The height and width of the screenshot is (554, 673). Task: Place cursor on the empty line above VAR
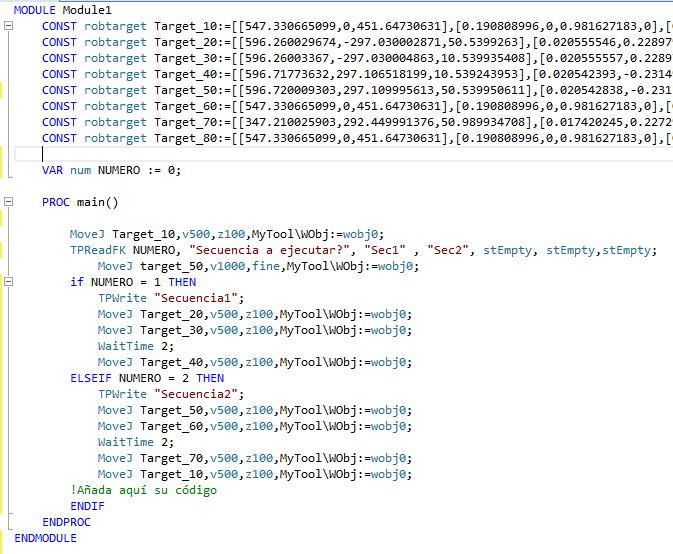coord(343,154)
